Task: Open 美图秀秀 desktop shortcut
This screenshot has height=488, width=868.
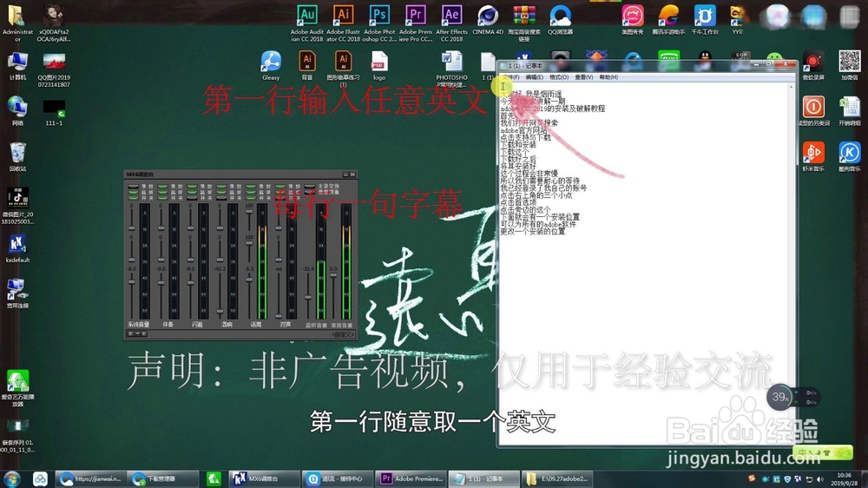Action: tap(632, 19)
